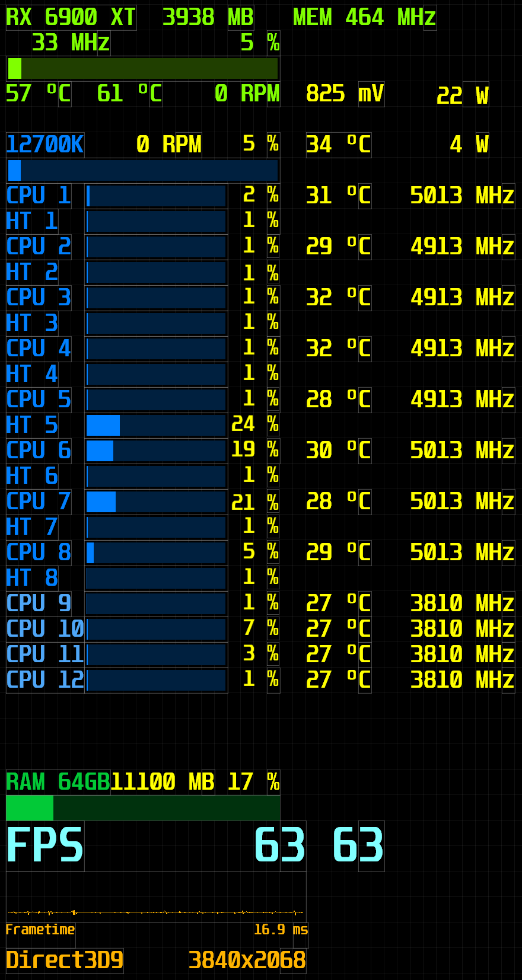Image resolution: width=522 pixels, height=980 pixels.
Task: Click the RX 6900 XT GPU label
Action: click(71, 17)
